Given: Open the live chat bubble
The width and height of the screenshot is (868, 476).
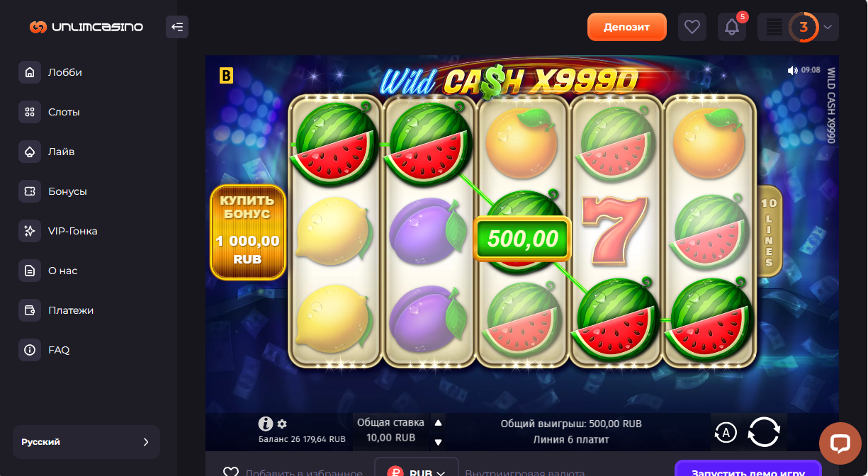Looking at the screenshot, I should (840, 443).
